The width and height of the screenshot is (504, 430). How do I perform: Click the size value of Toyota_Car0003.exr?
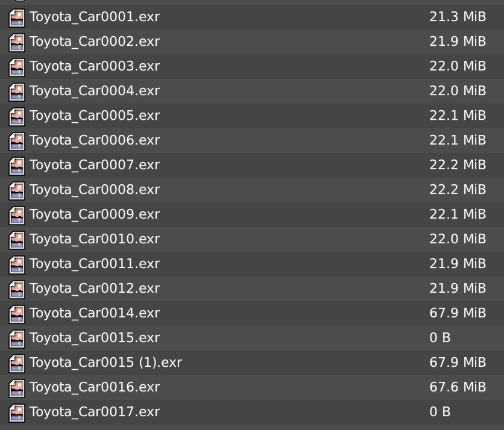tap(458, 66)
